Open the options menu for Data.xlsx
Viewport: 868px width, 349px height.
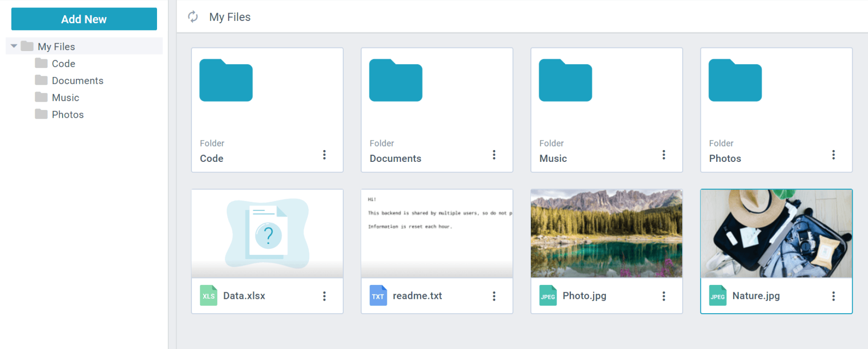point(324,296)
